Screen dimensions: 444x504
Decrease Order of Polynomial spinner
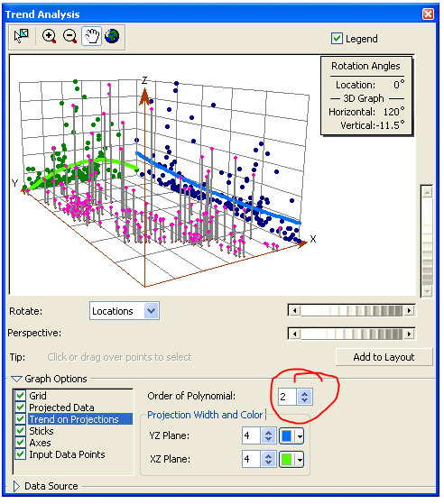(305, 400)
